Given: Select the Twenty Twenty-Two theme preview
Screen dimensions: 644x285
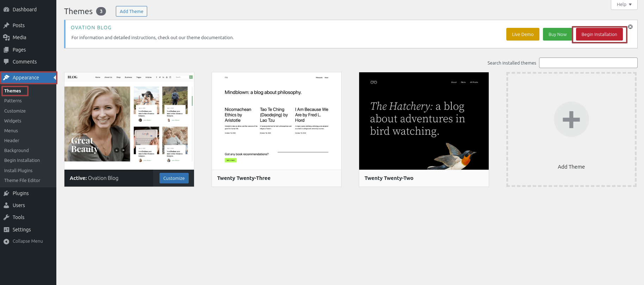Looking at the screenshot, I should tap(424, 121).
